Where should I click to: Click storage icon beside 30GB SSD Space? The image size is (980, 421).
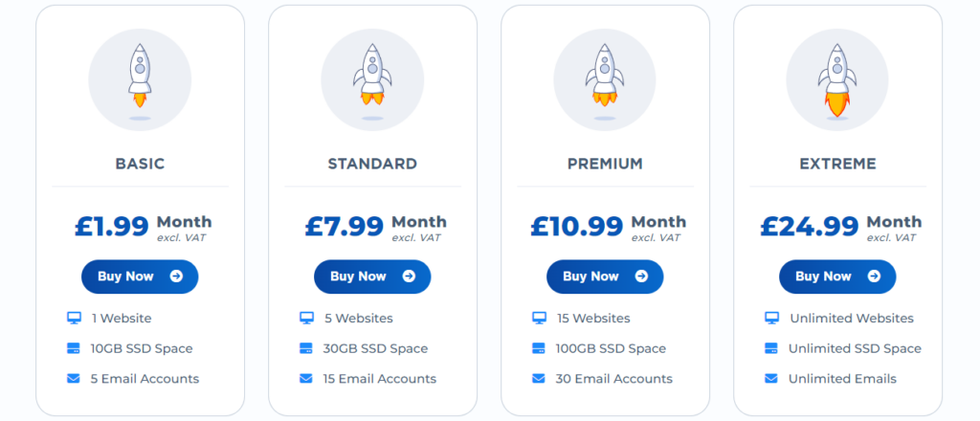pos(305,348)
